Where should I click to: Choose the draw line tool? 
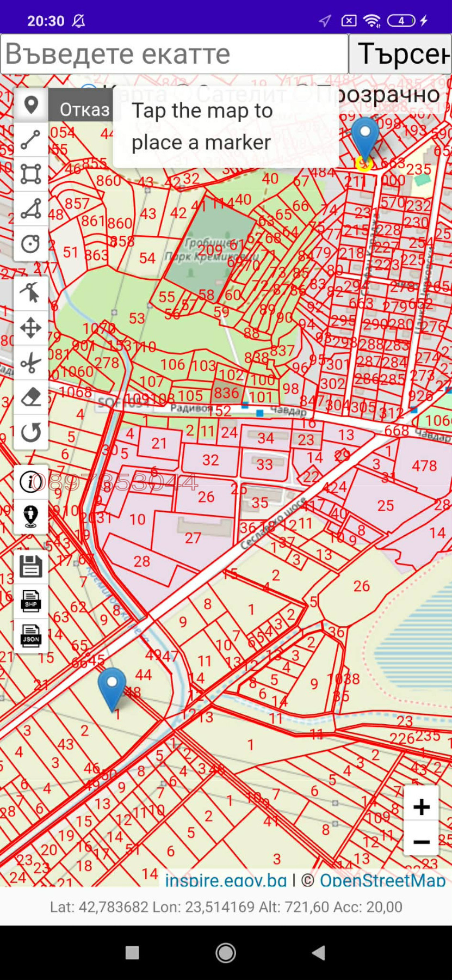pyautogui.click(x=31, y=139)
